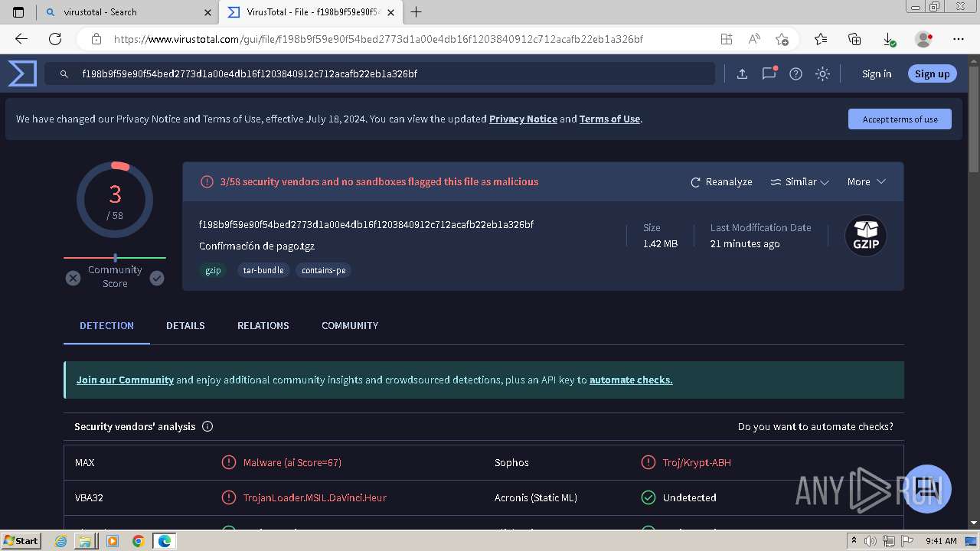Screen dimensions: 980x551
Task: Open the Privacy Notice link
Action: 523,119
